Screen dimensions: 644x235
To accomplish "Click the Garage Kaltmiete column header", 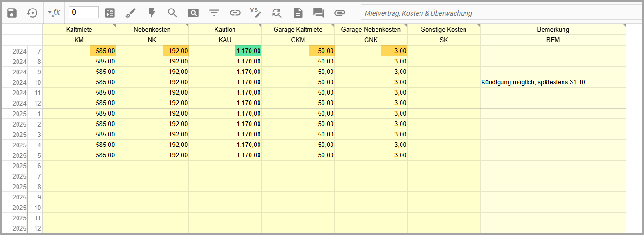I will pyautogui.click(x=298, y=29).
